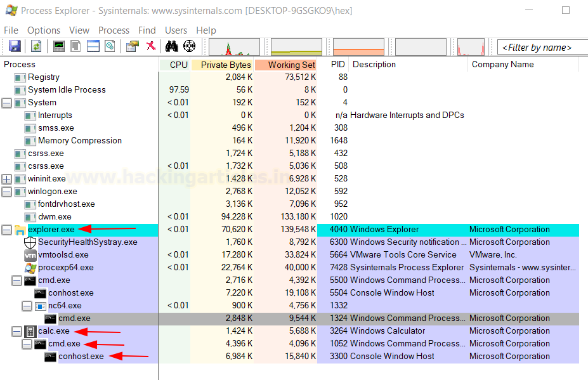Click the CPU value 97.59
Image resolution: width=588 pixels, height=380 pixels.
179,90
